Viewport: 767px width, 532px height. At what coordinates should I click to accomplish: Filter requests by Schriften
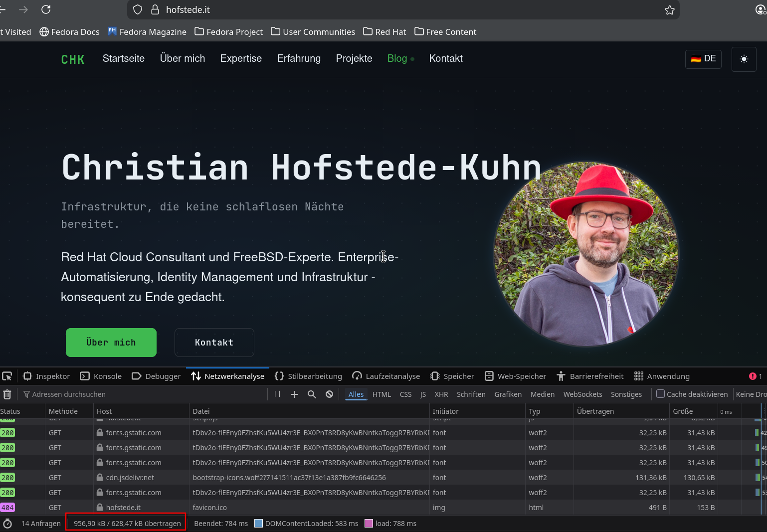click(471, 394)
